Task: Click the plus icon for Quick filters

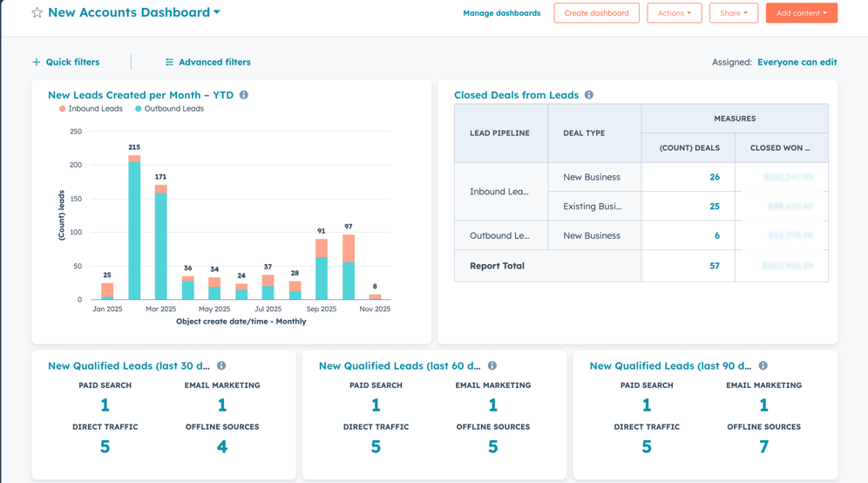Action: tap(37, 63)
